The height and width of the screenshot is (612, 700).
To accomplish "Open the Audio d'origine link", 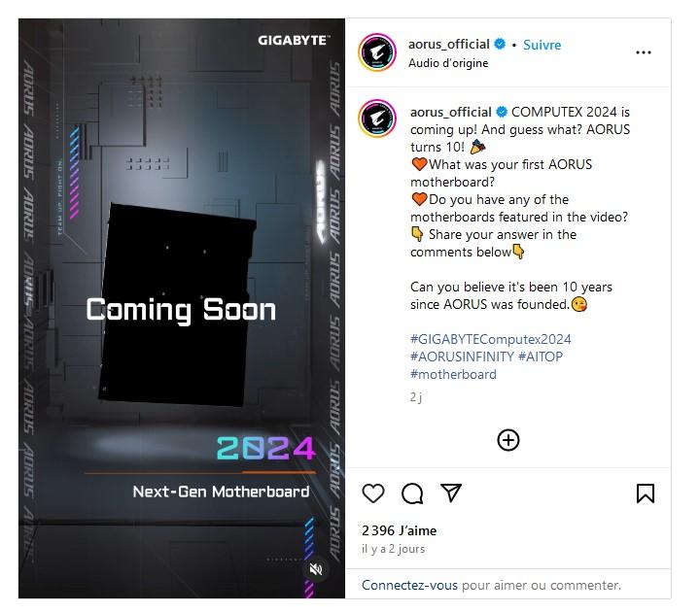I will pyautogui.click(x=448, y=63).
